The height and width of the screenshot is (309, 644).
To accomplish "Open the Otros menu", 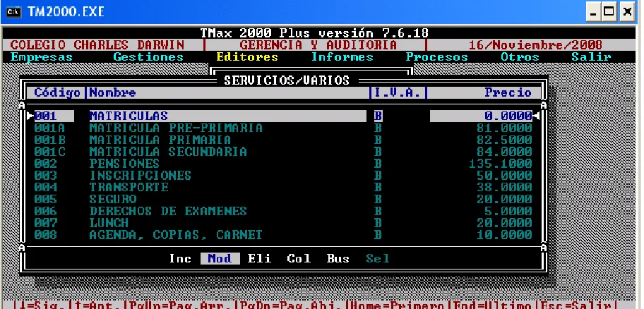I will point(520,57).
